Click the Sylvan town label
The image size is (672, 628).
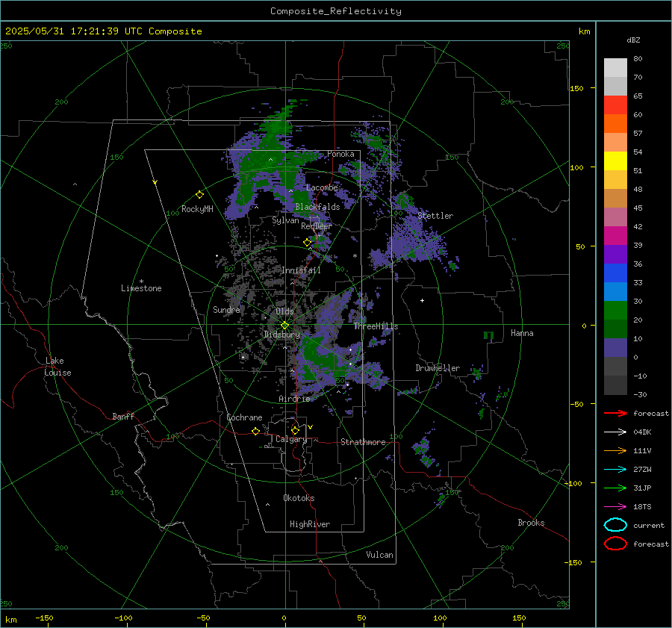point(285,220)
